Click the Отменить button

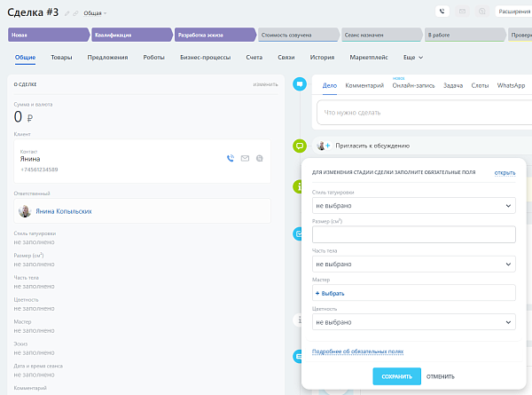point(440,376)
